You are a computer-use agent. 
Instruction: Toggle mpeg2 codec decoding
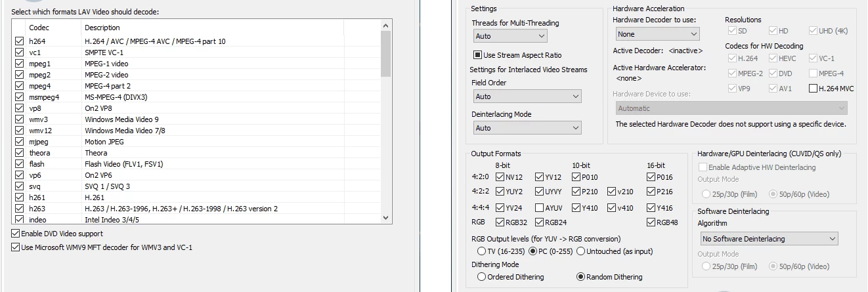pos(19,75)
